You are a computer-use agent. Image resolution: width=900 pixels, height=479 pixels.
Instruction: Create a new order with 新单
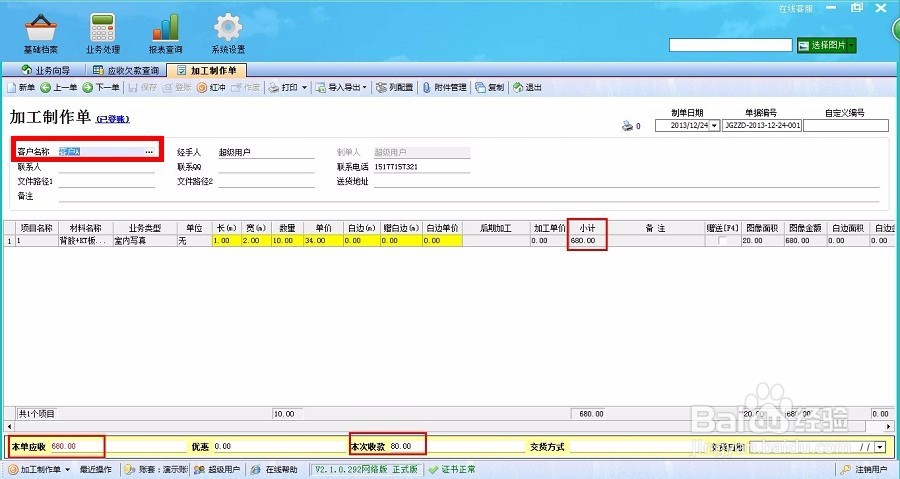[x=21, y=87]
